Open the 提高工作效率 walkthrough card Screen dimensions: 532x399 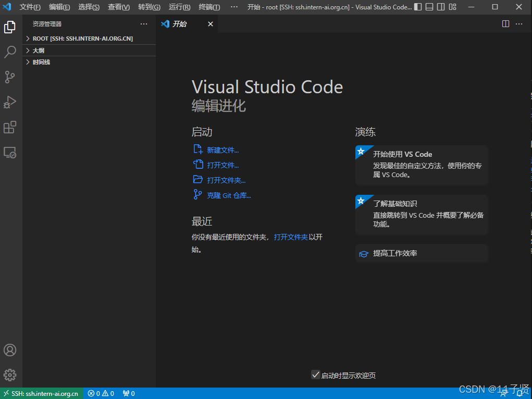[422, 254]
